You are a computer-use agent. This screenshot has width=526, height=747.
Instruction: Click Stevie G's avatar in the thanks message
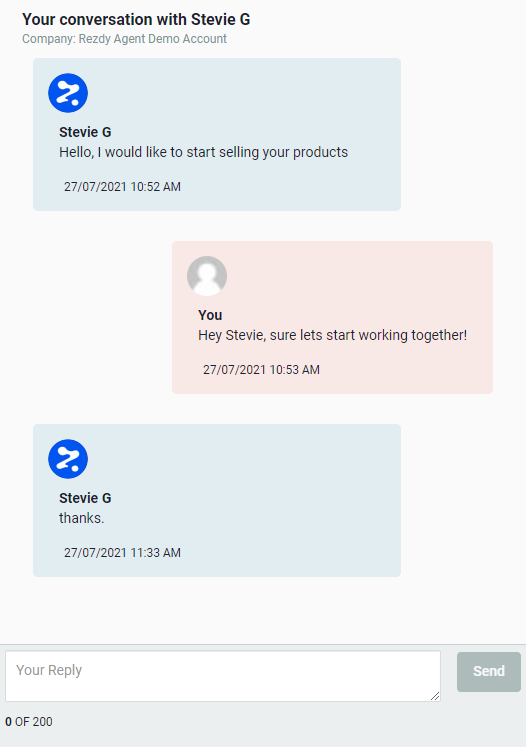[x=68, y=459]
